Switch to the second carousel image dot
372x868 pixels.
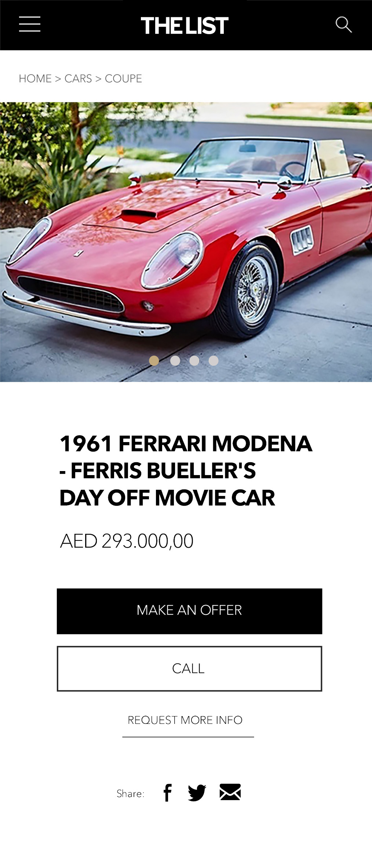click(175, 361)
